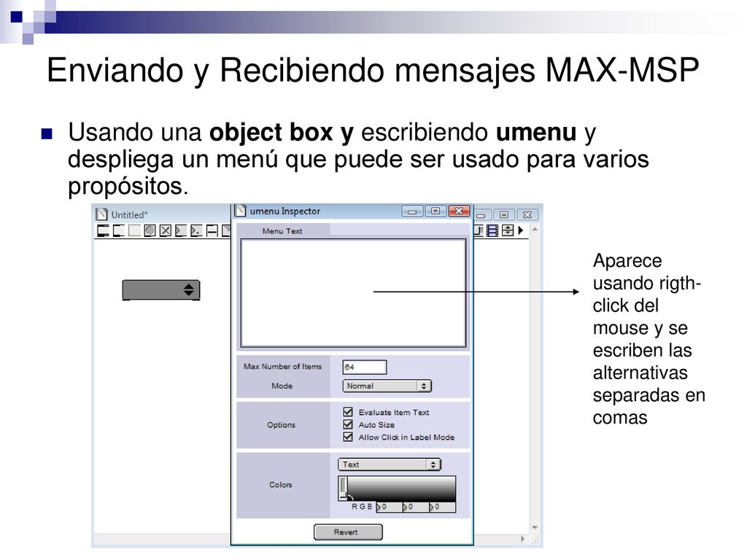
Task: Click the Mode label
Action: coord(282,386)
